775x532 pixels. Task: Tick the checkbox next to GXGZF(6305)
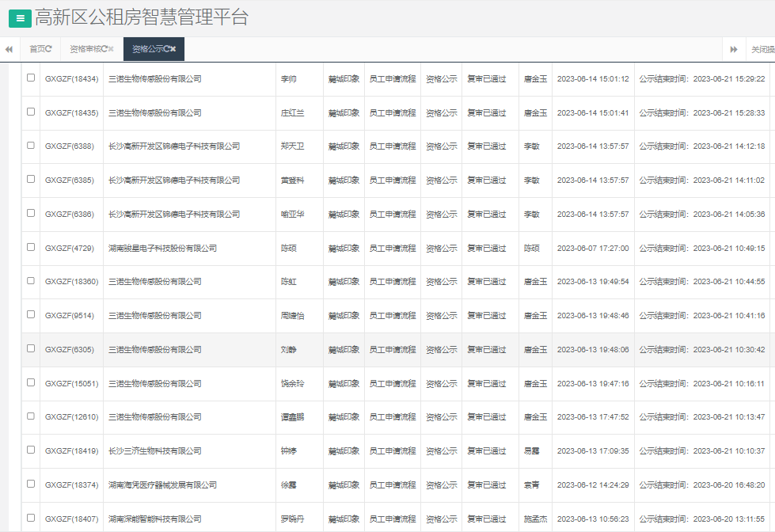pyautogui.click(x=31, y=348)
